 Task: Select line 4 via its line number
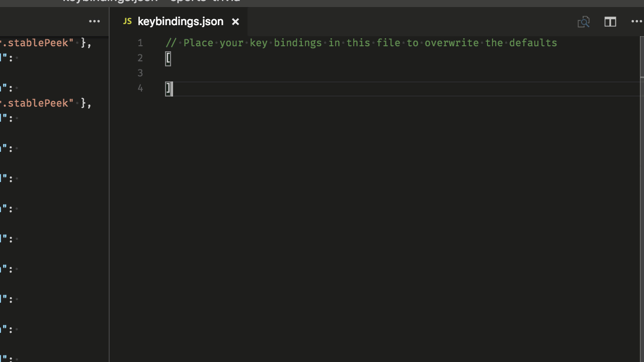(140, 88)
